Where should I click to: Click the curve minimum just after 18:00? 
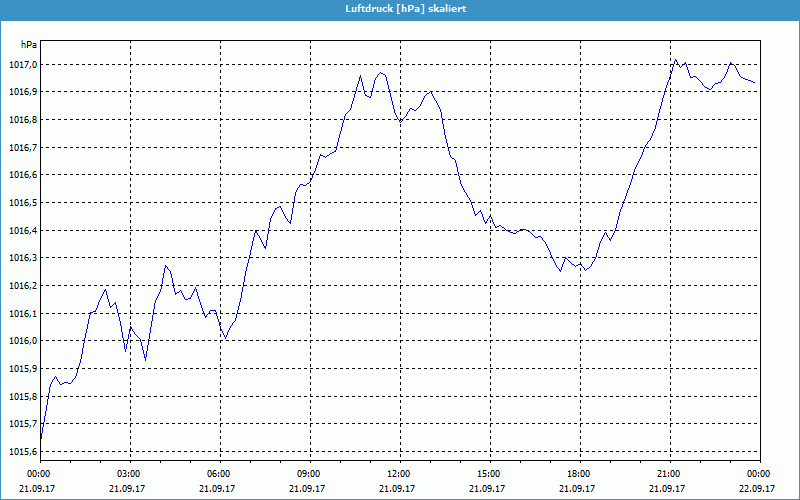584,270
